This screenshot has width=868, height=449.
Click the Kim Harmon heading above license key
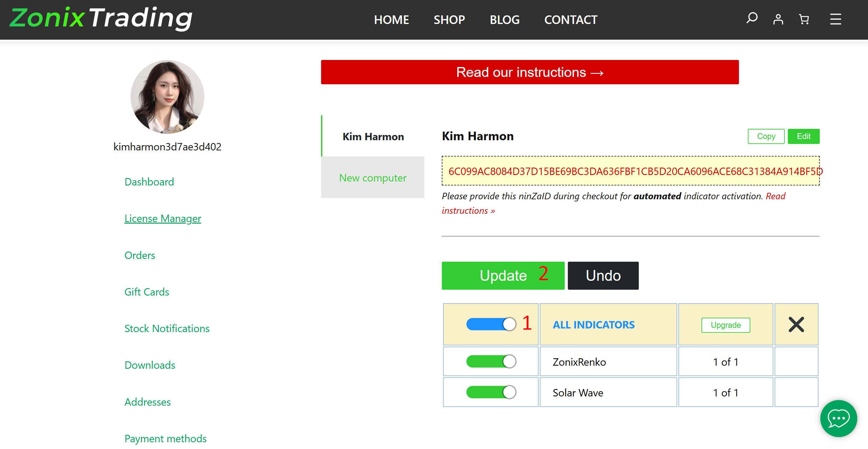(477, 136)
